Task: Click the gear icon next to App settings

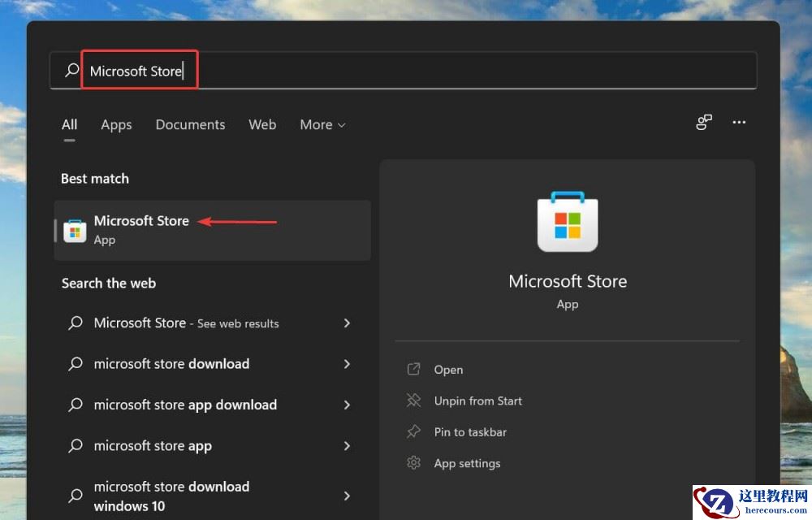Action: click(x=414, y=463)
